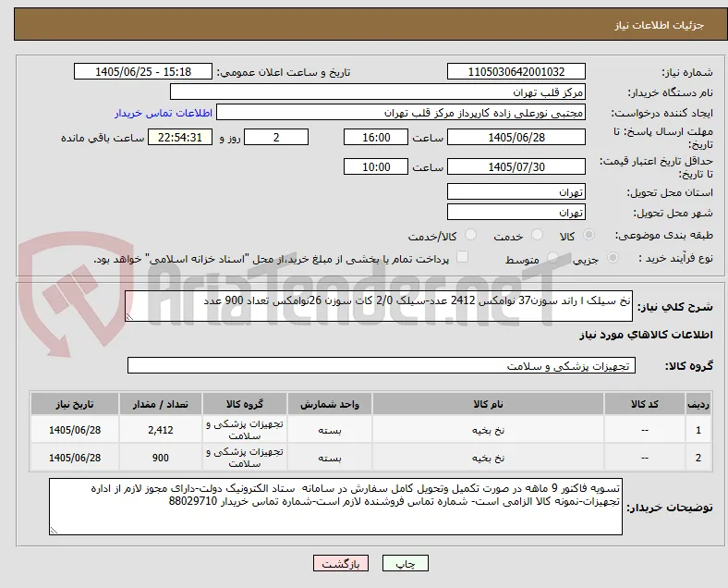Click the ردیف column header
The width and height of the screenshot is (728, 588).
[x=698, y=404]
